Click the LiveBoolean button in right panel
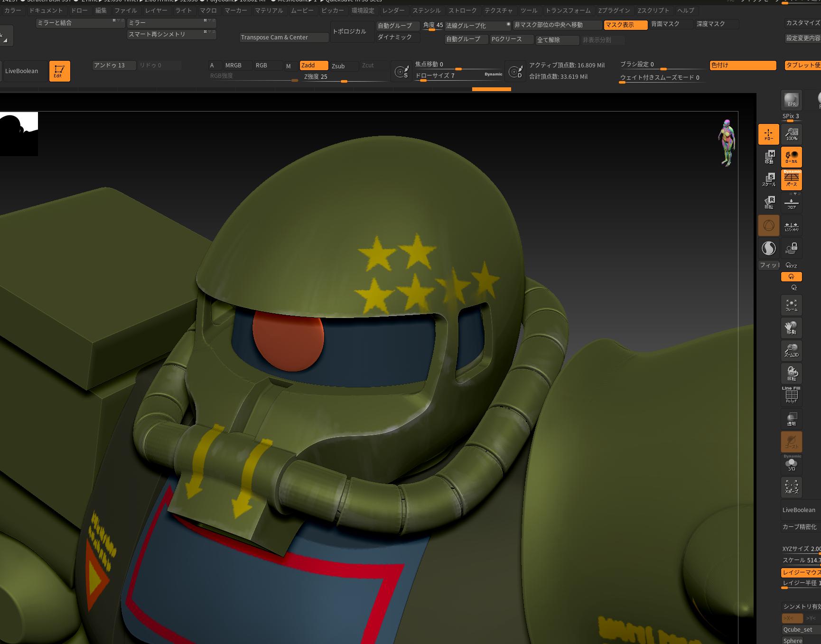Image resolution: width=821 pixels, height=644 pixels. tap(801, 510)
